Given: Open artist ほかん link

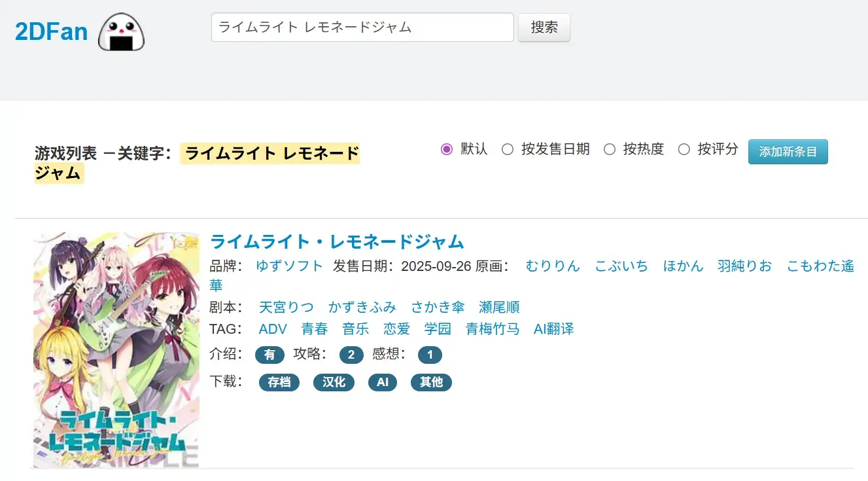Looking at the screenshot, I should pos(683,266).
